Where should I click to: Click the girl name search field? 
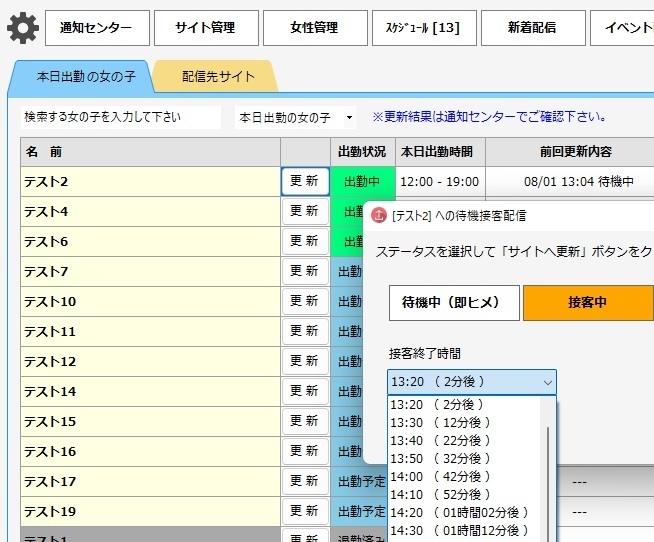click(x=121, y=117)
